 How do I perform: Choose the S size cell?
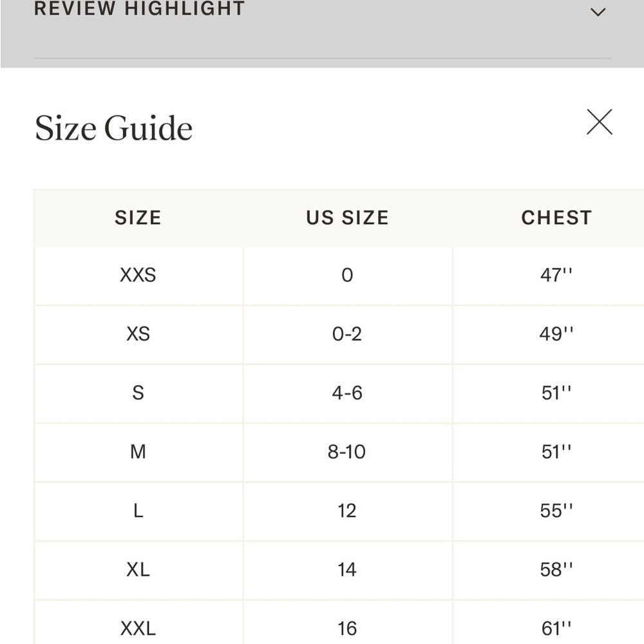138,393
